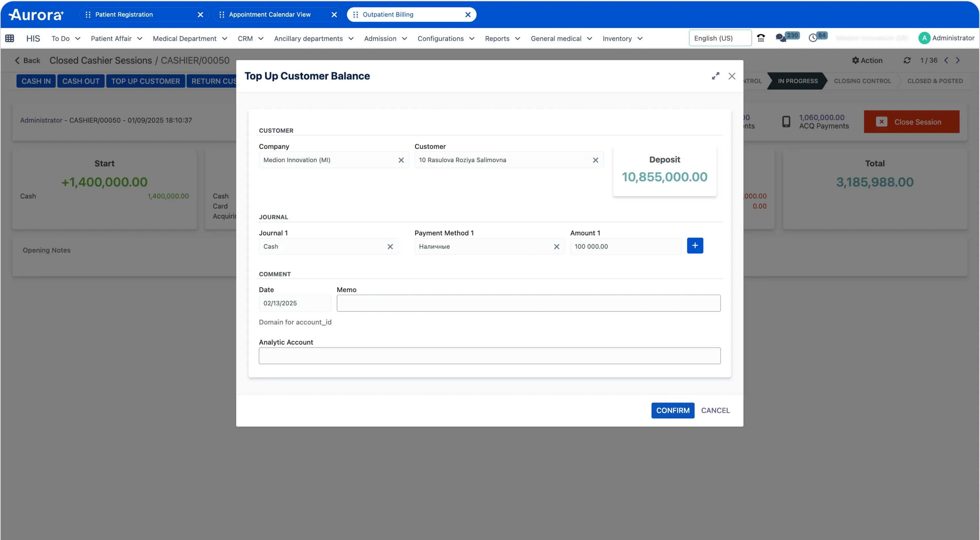Clear the Payment Method 1 value
980x540 pixels.
click(x=556, y=246)
